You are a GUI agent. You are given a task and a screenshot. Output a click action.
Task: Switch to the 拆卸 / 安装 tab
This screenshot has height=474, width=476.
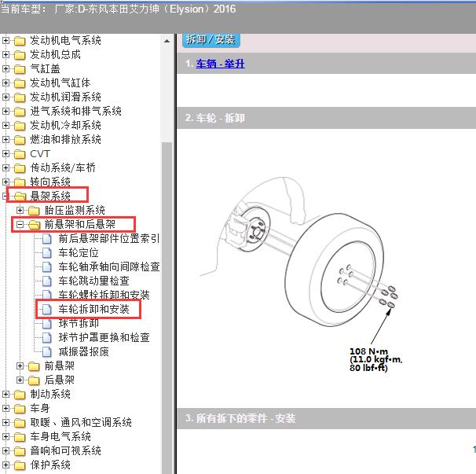pos(211,40)
